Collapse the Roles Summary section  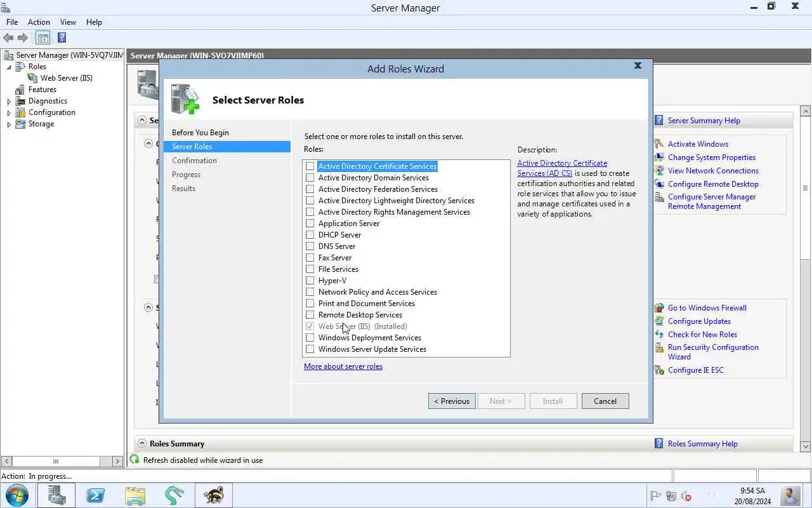142,444
